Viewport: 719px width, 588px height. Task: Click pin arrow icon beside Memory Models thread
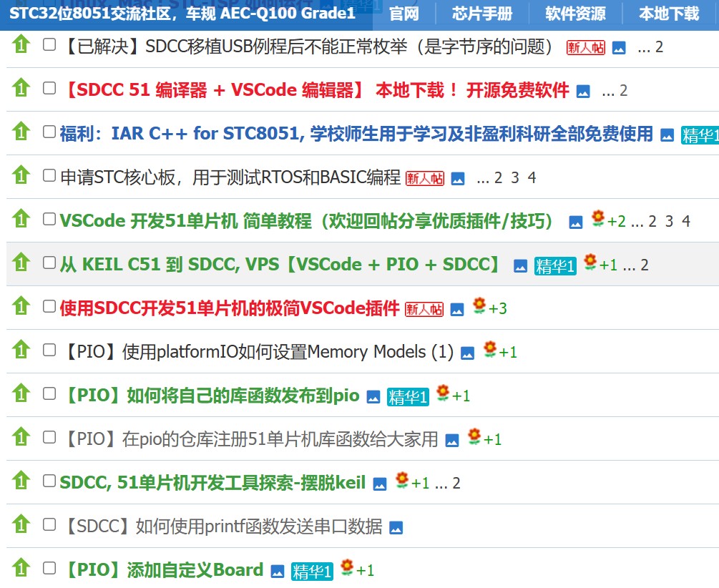21,350
